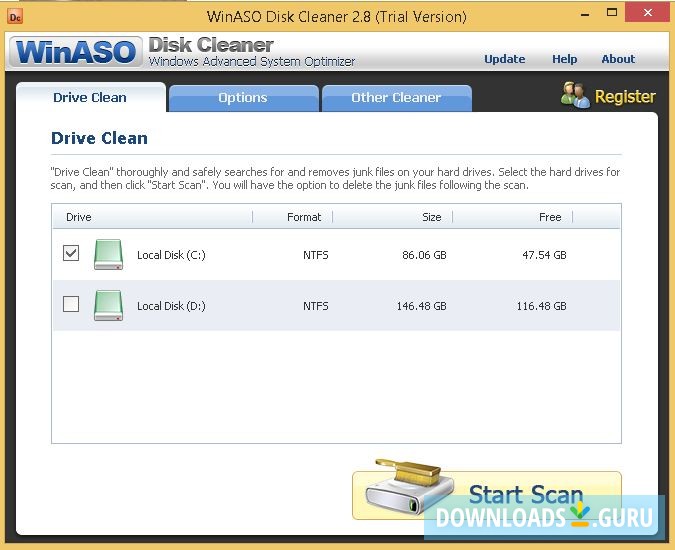The height and width of the screenshot is (550, 675).
Task: Open the Update menu link
Action: pos(505,59)
